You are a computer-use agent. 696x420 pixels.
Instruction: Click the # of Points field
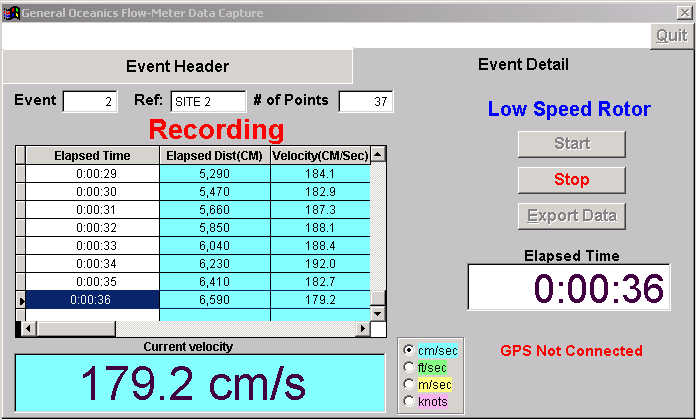click(x=366, y=101)
